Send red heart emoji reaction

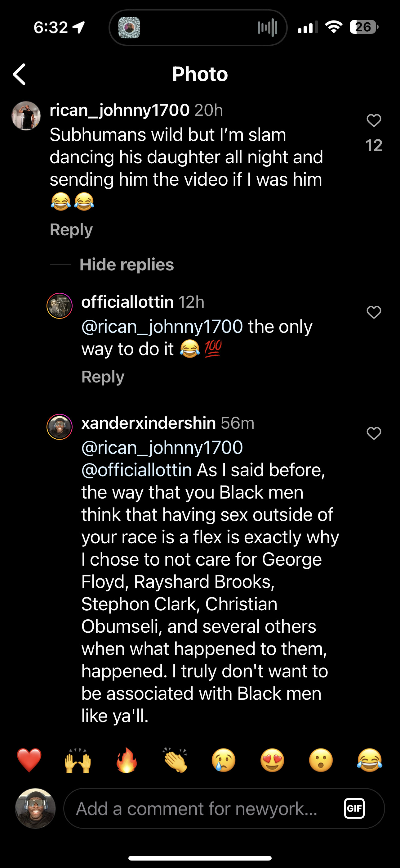point(29,760)
